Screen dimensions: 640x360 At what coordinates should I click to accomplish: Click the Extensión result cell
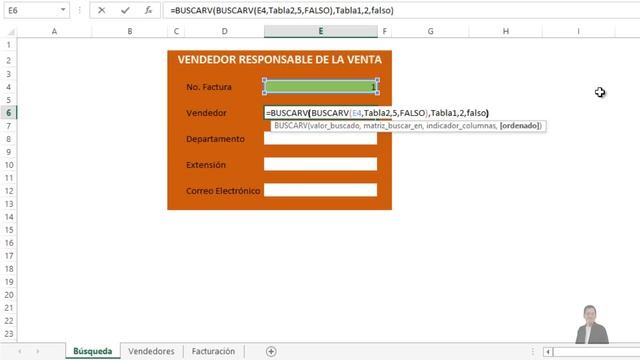[321, 164]
